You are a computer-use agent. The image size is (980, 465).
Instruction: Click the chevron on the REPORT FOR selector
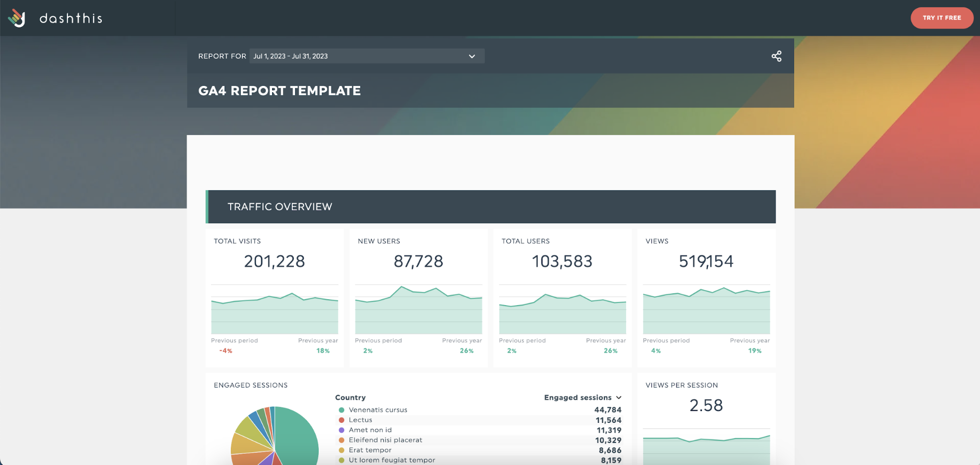tap(472, 56)
